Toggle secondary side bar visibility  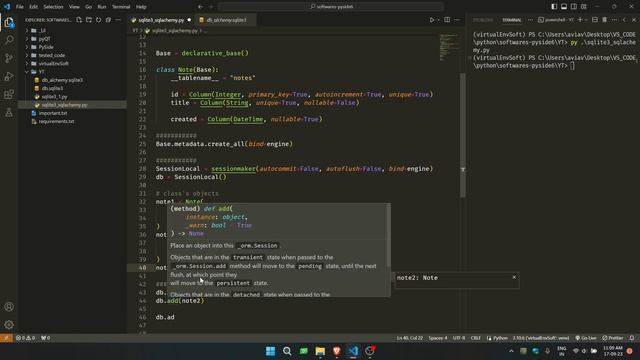coord(574,7)
